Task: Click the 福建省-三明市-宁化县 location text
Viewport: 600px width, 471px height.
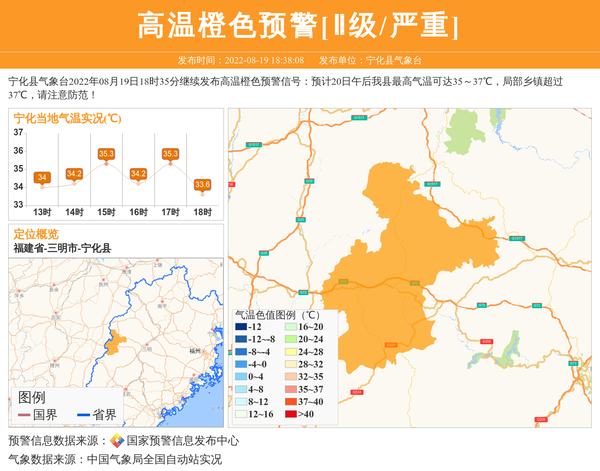Action: [x=62, y=248]
